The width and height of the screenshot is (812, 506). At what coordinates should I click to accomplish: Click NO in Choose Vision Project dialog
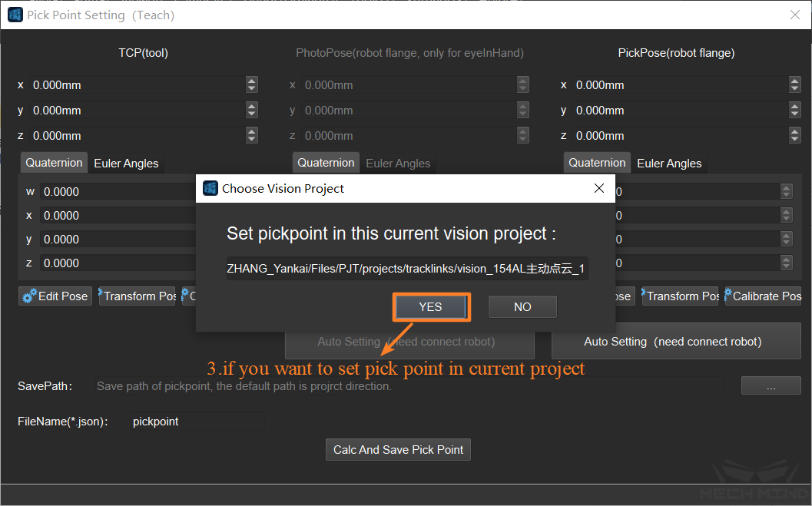pyautogui.click(x=522, y=307)
